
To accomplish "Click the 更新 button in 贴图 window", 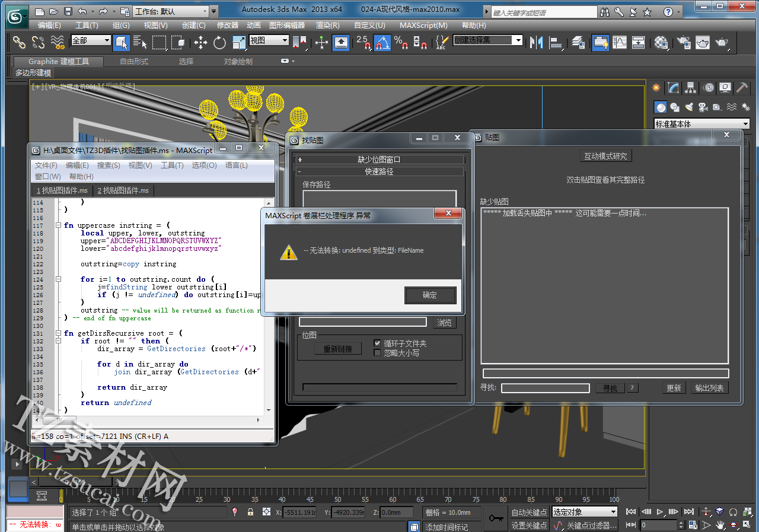I will pos(674,388).
